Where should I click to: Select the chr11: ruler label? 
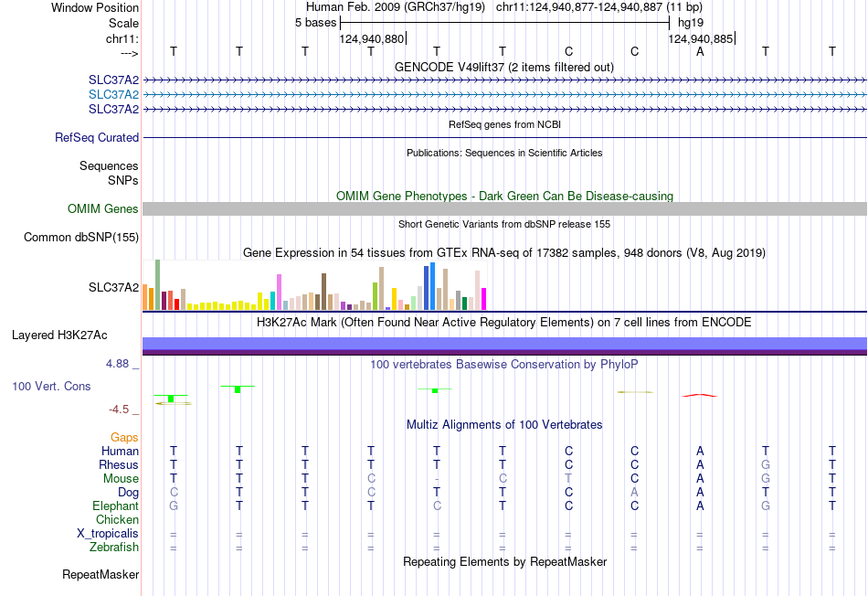pyautogui.click(x=122, y=38)
